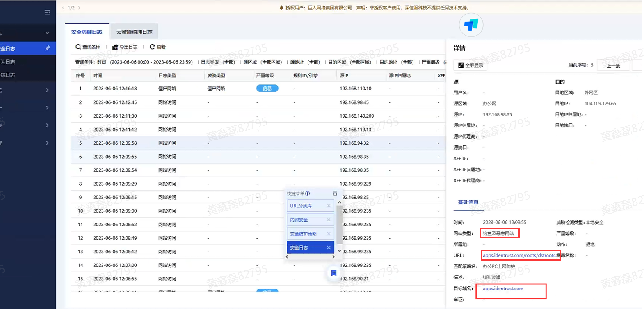Go to next notice page arrow
Viewport: 644px width, 309px height.
[79, 8]
